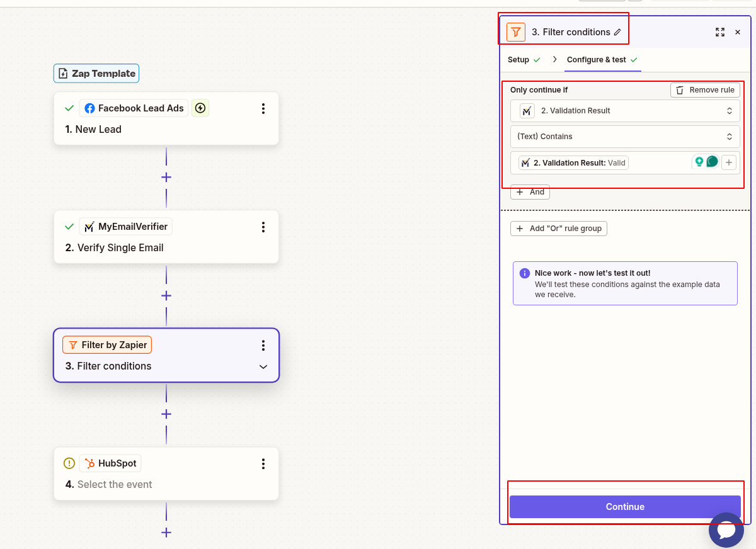Open the chat support bubble
Image resolution: width=756 pixels, height=549 pixels.
click(726, 529)
